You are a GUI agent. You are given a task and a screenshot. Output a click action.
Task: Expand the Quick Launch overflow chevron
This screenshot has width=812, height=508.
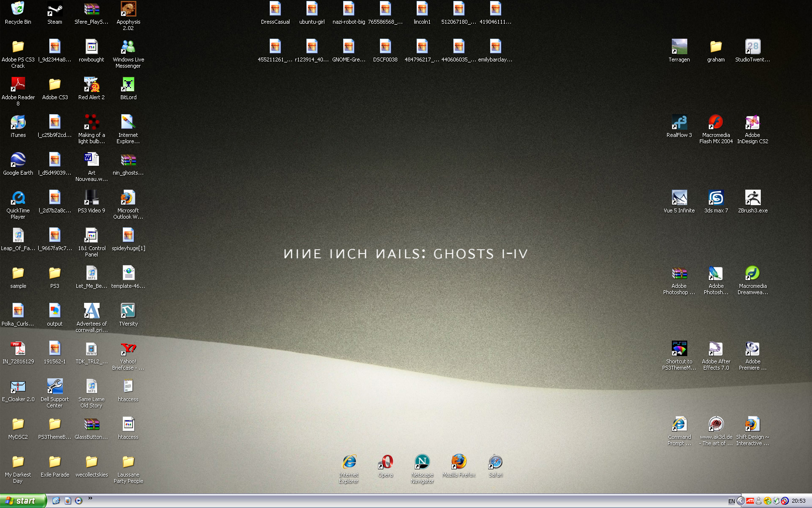coord(90,498)
